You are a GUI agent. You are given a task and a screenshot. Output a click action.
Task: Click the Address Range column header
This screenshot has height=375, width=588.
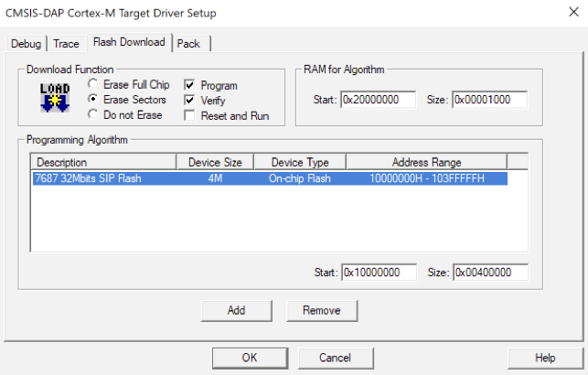[x=426, y=162]
